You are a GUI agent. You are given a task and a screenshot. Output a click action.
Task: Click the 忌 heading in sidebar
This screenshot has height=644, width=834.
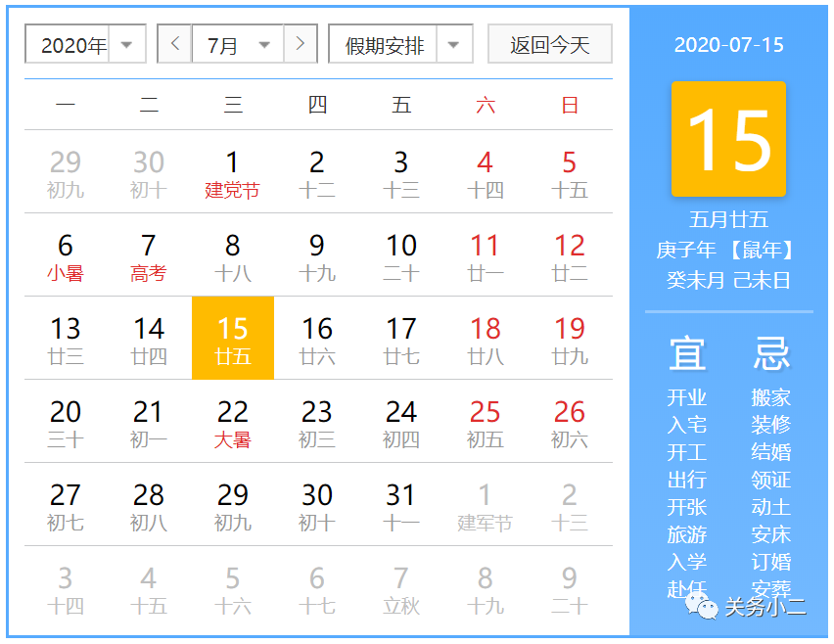pos(771,352)
